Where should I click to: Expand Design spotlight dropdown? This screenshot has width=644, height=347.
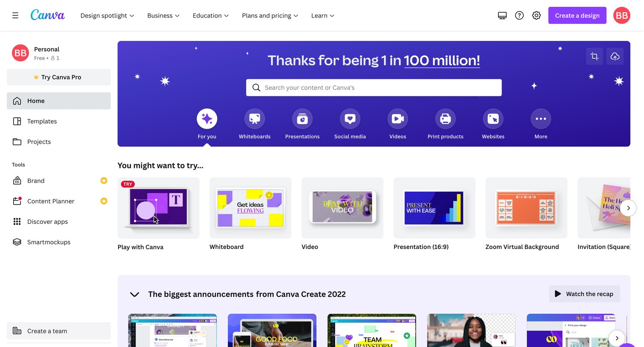pos(107,15)
